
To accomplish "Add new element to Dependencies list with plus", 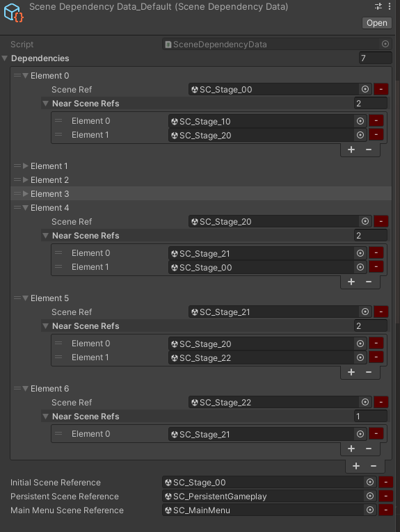I will pyautogui.click(x=356, y=466).
